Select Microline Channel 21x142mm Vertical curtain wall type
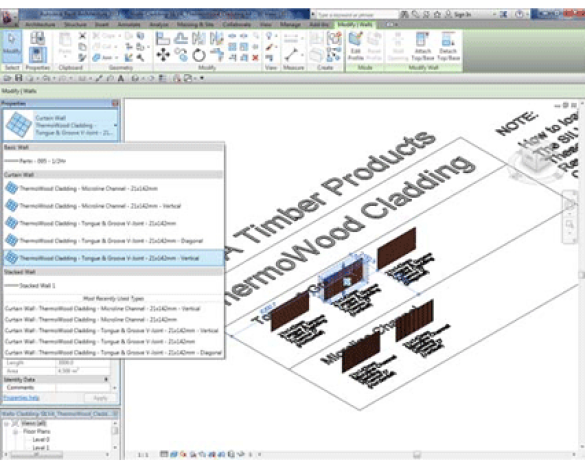The height and width of the screenshot is (471, 585). coord(113,206)
